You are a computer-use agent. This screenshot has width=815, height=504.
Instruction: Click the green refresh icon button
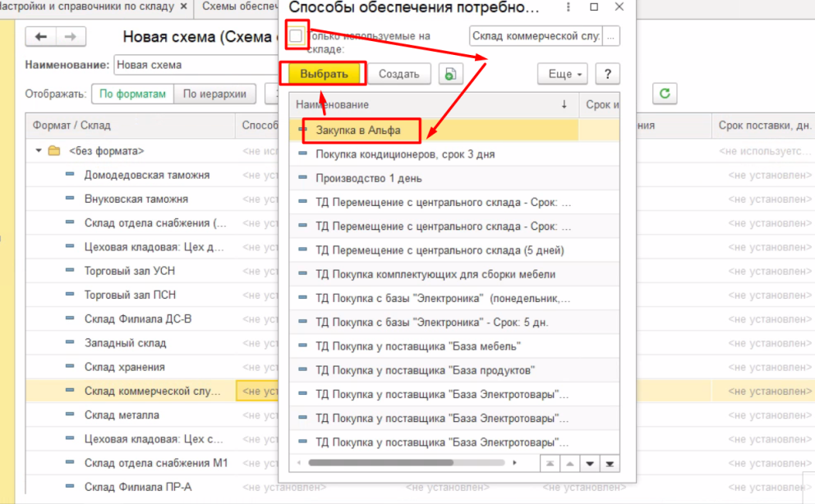(665, 94)
